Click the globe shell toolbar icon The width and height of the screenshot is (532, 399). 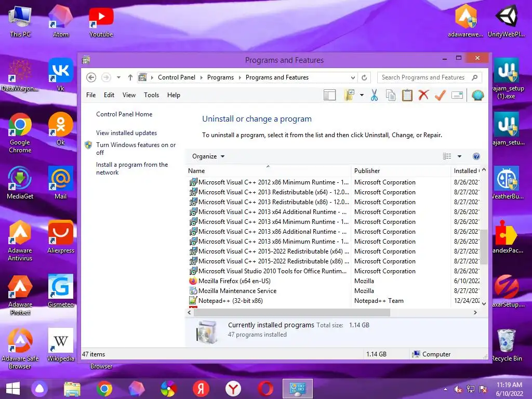click(x=477, y=96)
